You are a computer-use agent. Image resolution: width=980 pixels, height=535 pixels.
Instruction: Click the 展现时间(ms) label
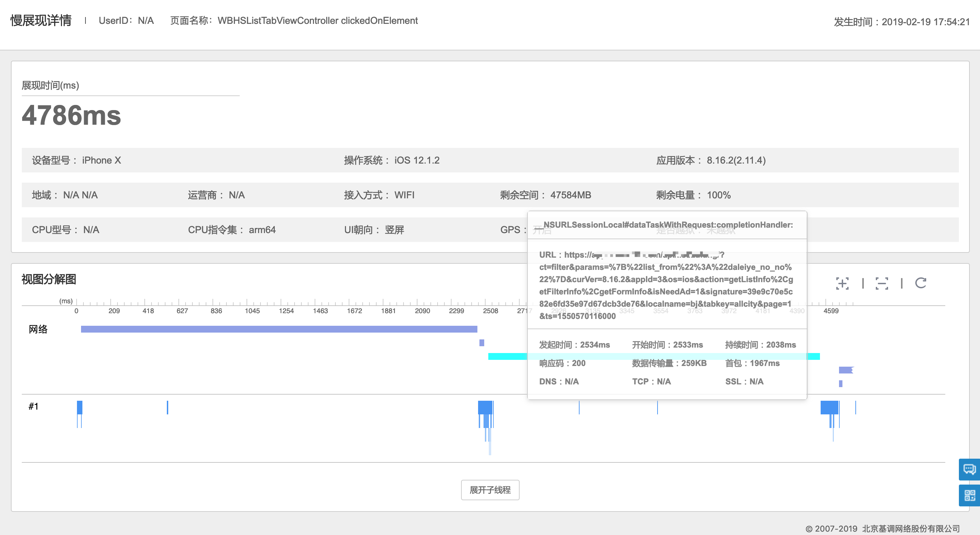point(50,85)
